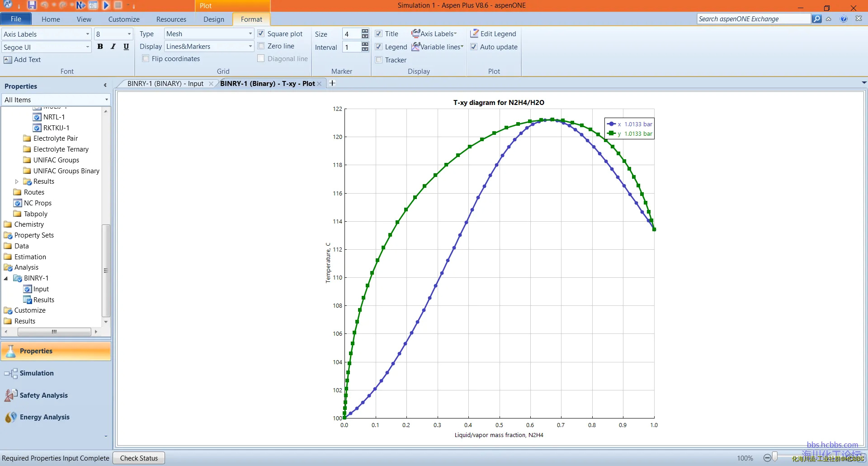Uncheck the Legend checkbox
The width and height of the screenshot is (868, 466).
click(x=379, y=47)
